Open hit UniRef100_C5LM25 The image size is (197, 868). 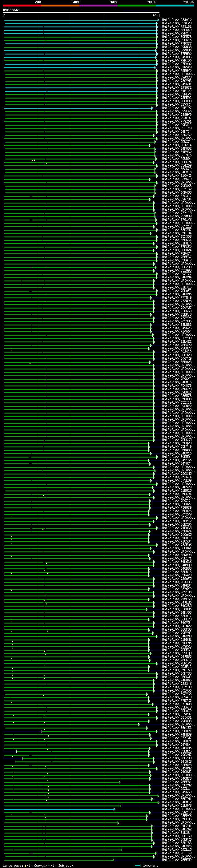(x=177, y=751)
